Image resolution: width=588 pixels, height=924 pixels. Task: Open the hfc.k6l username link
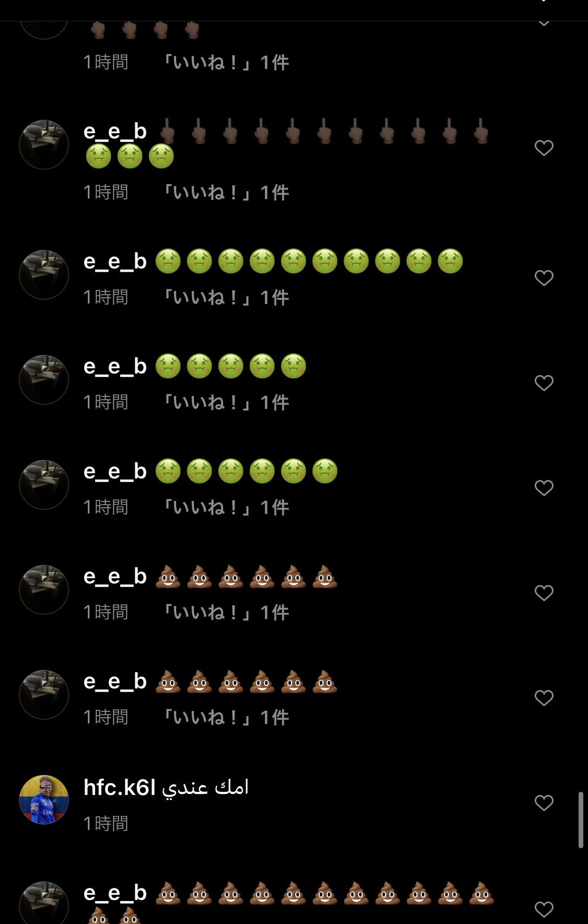click(x=120, y=787)
